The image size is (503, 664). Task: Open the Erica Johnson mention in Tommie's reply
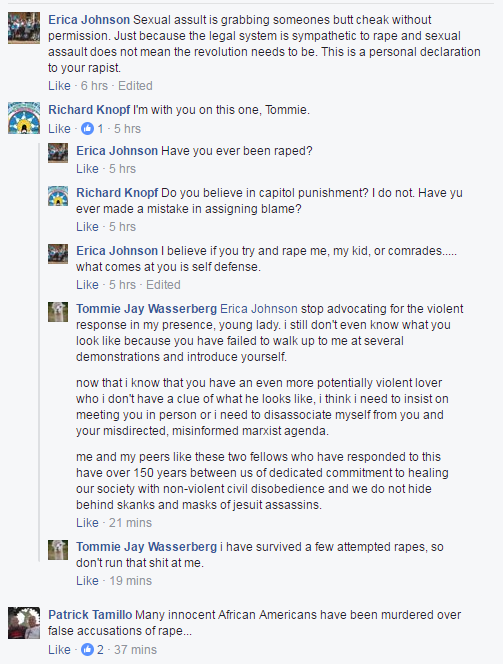[x=259, y=309]
